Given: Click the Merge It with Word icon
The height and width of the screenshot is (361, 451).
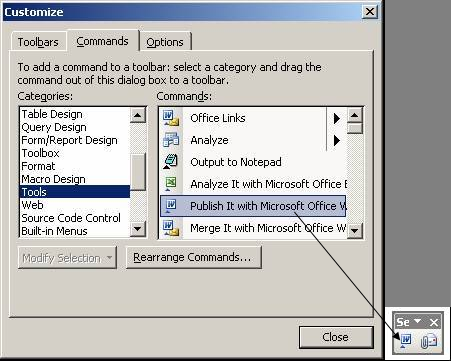Looking at the screenshot, I should pyautogui.click(x=171, y=228).
